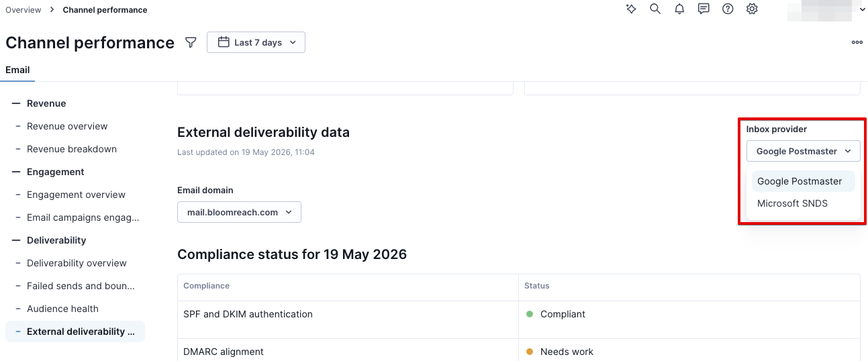Click External deliverability data heading

[x=263, y=132]
